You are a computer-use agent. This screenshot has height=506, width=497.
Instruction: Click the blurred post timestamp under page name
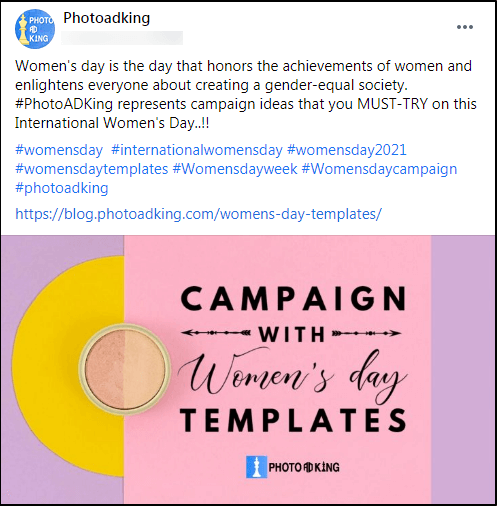pos(122,38)
